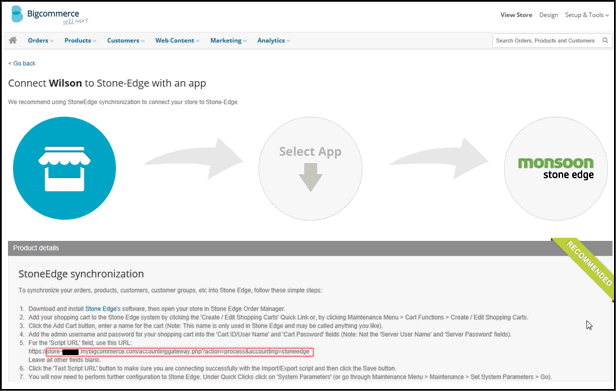Click the Go back link
Image resolution: width=616 pixels, height=391 pixels.
[x=22, y=63]
